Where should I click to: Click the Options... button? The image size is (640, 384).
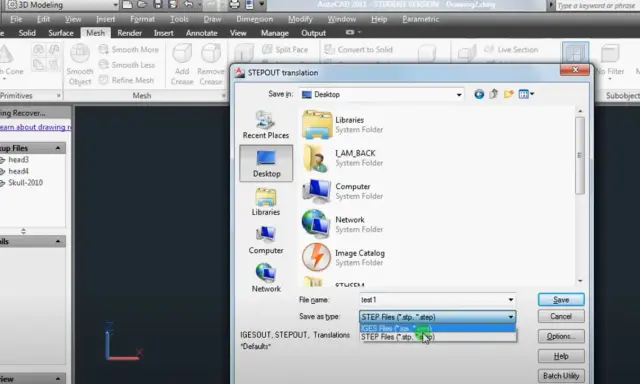click(x=561, y=336)
